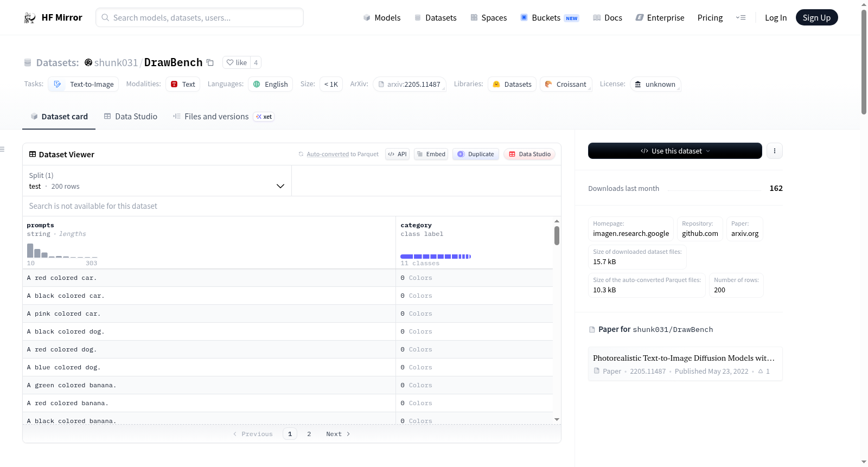
Task: Open the arxiv:2205.11487 tag
Action: pyautogui.click(x=409, y=84)
